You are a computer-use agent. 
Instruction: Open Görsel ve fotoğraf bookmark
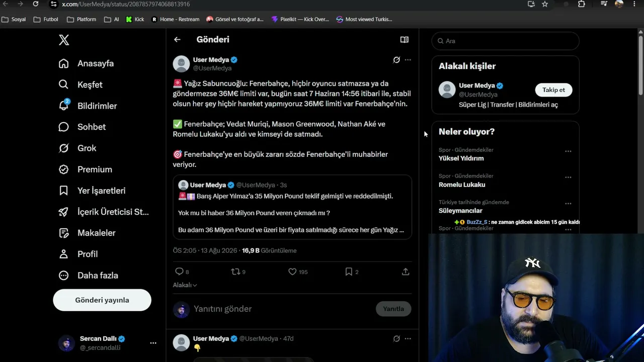point(235,19)
